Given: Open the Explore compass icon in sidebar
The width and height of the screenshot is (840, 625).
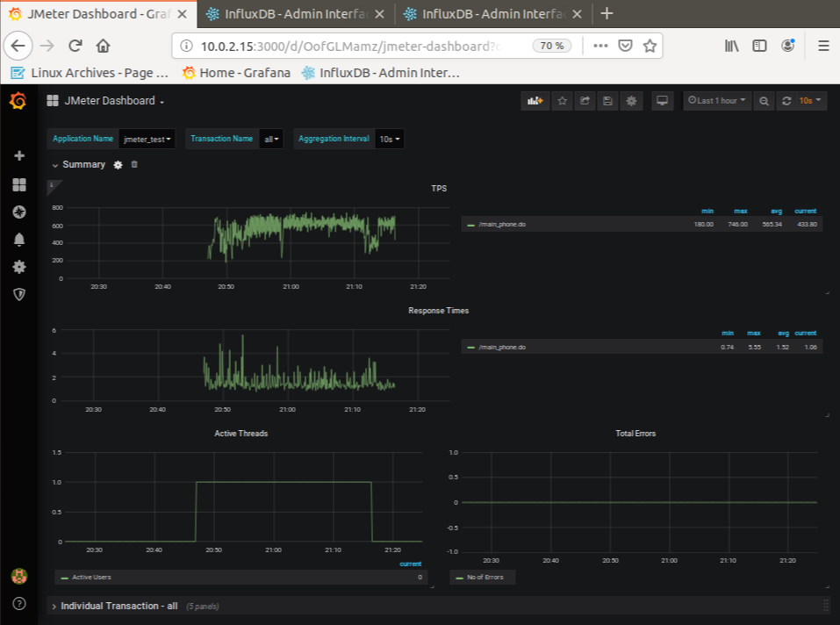Looking at the screenshot, I should (x=19, y=212).
